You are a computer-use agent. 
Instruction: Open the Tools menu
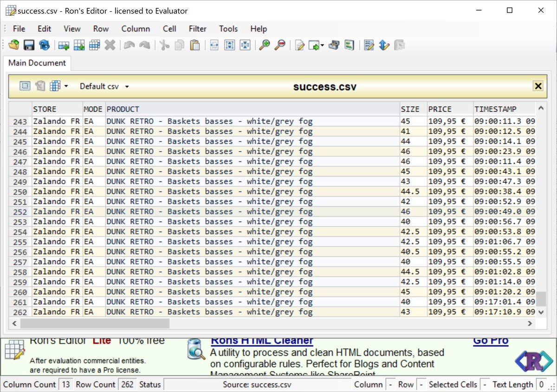(x=228, y=29)
